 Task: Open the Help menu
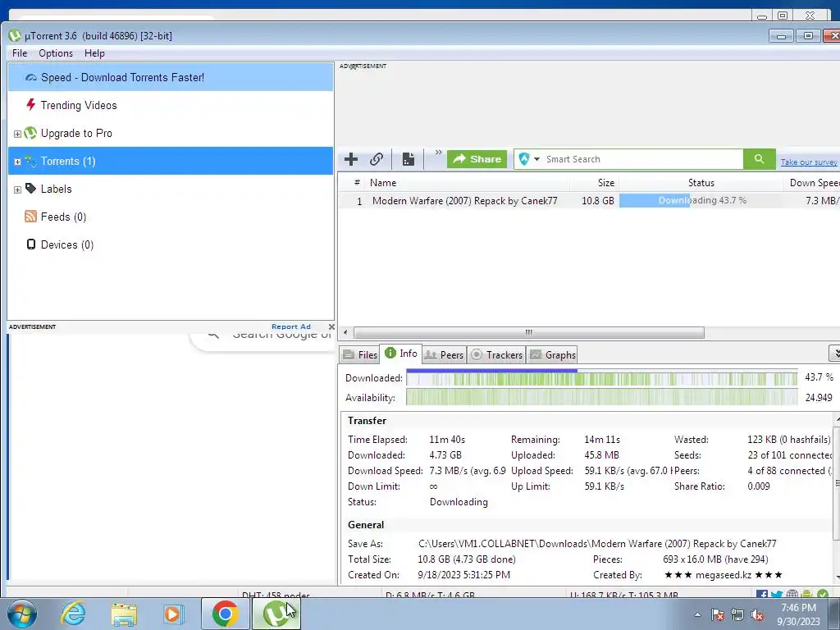(x=94, y=53)
